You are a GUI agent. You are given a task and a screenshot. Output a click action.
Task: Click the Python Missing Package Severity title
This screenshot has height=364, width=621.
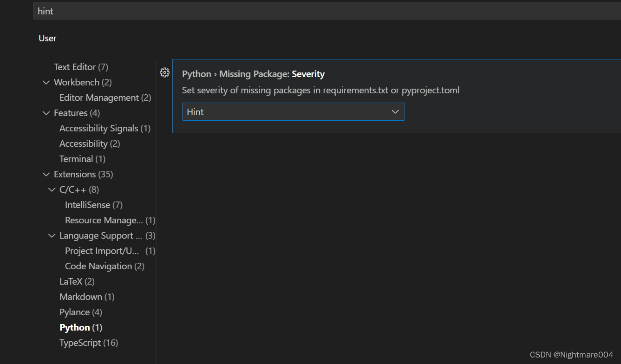(253, 74)
